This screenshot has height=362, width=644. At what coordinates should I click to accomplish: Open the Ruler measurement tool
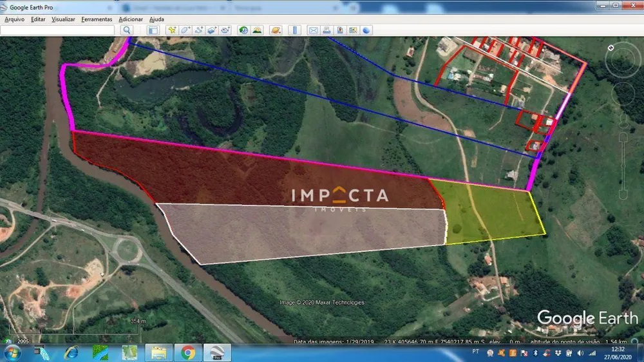point(294,30)
